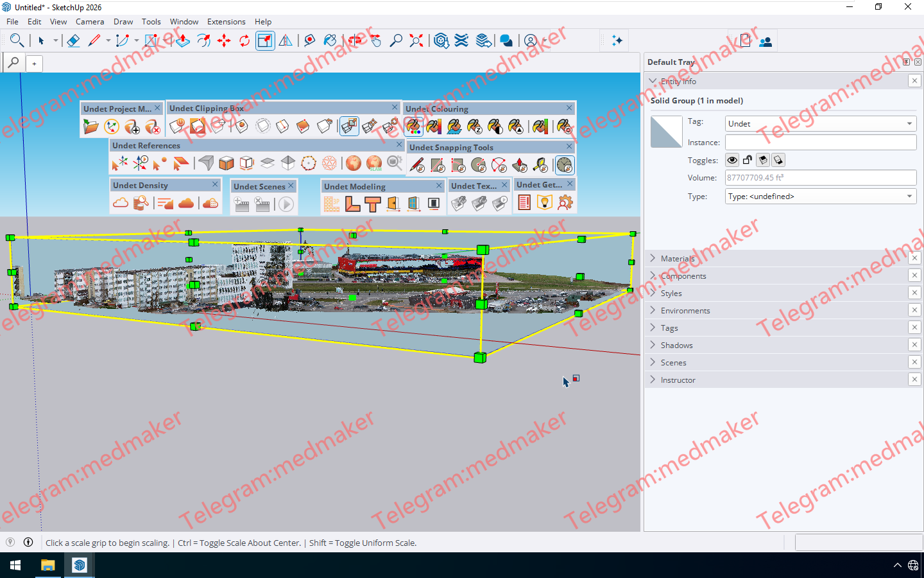Viewport: 924px width, 578px height.
Task: Click the entity material swatch thumbnail
Action: point(666,132)
